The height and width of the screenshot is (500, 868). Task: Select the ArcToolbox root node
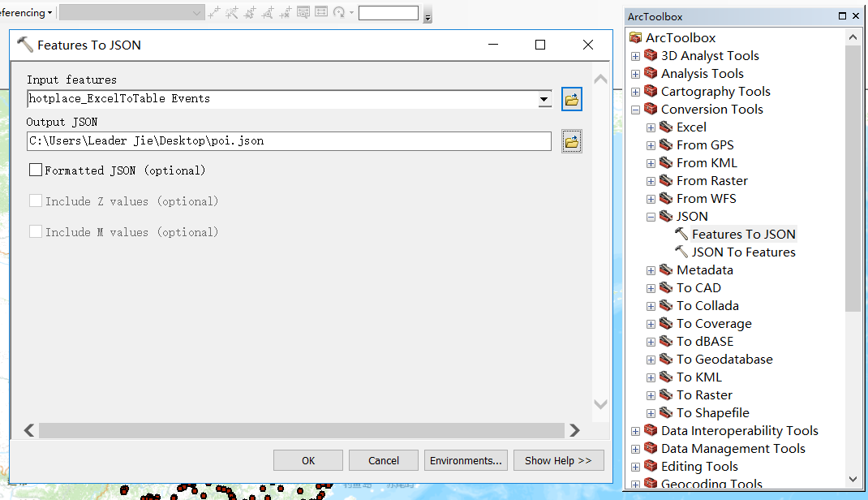(681, 37)
